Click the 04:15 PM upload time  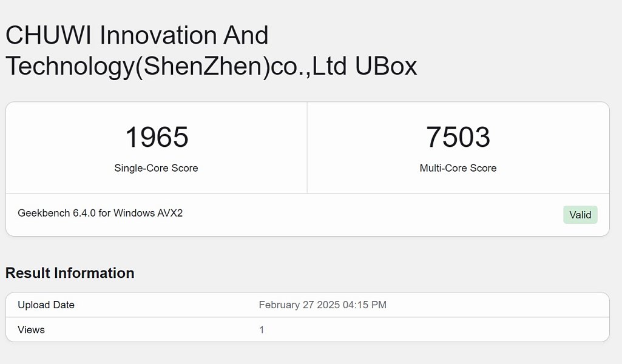[x=365, y=305]
